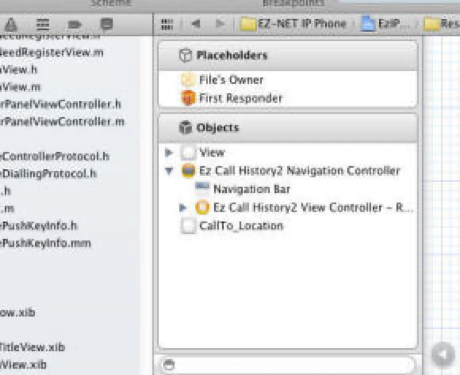This screenshot has width=460, height=375.
Task: Click the View Controller yellow icon
Action: click(x=202, y=207)
